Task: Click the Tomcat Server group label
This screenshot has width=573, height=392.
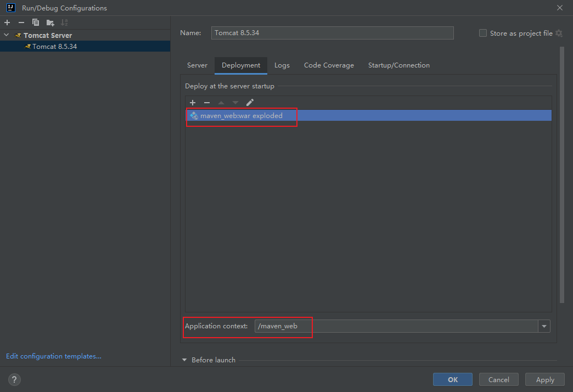Action: pyautogui.click(x=48, y=36)
